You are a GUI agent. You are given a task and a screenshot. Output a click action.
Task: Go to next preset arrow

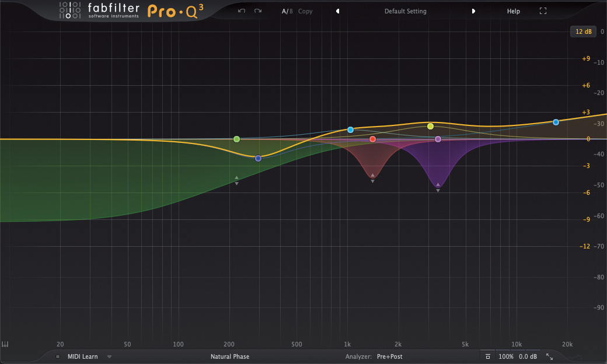[x=473, y=11]
